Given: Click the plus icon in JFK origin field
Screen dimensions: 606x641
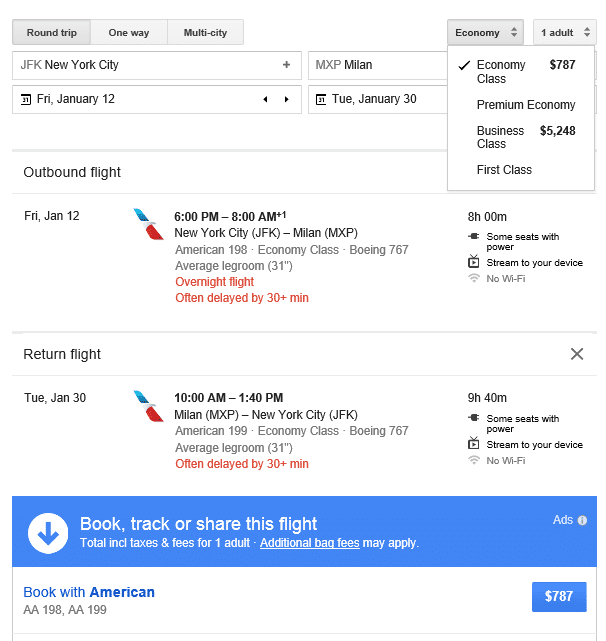Looking at the screenshot, I should (286, 65).
